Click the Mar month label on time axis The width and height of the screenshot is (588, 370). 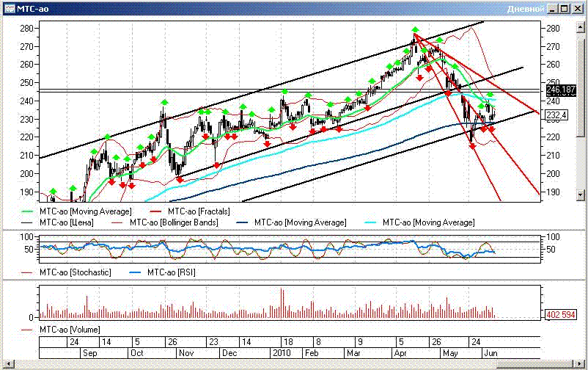[x=353, y=353]
